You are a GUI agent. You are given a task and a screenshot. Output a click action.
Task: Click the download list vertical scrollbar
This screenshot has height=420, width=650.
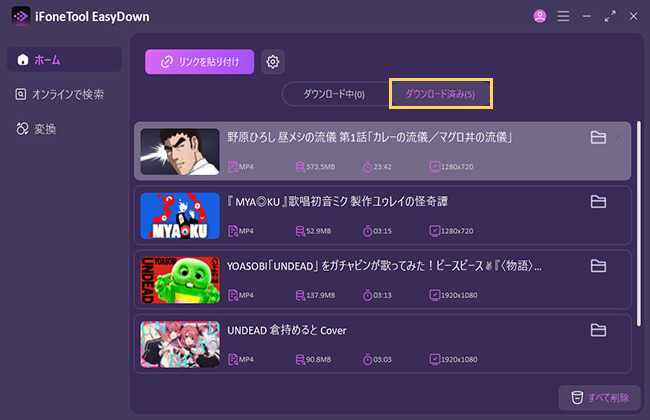(x=639, y=224)
